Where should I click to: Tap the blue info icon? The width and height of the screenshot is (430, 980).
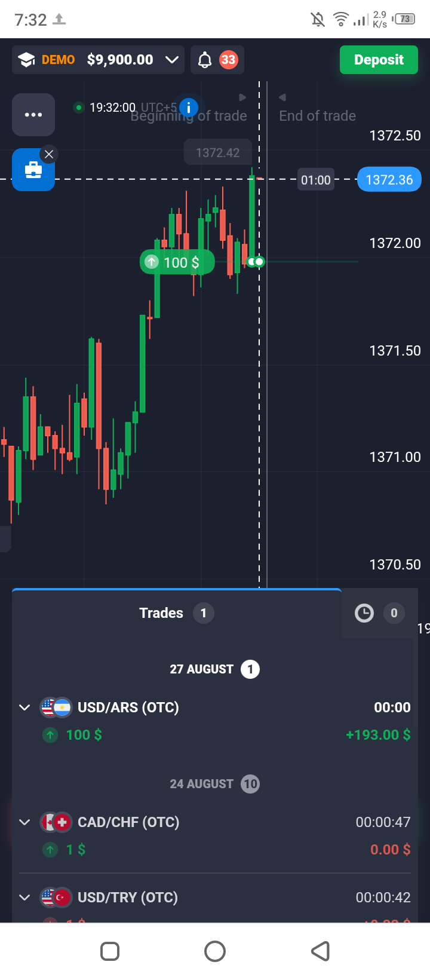tap(189, 108)
